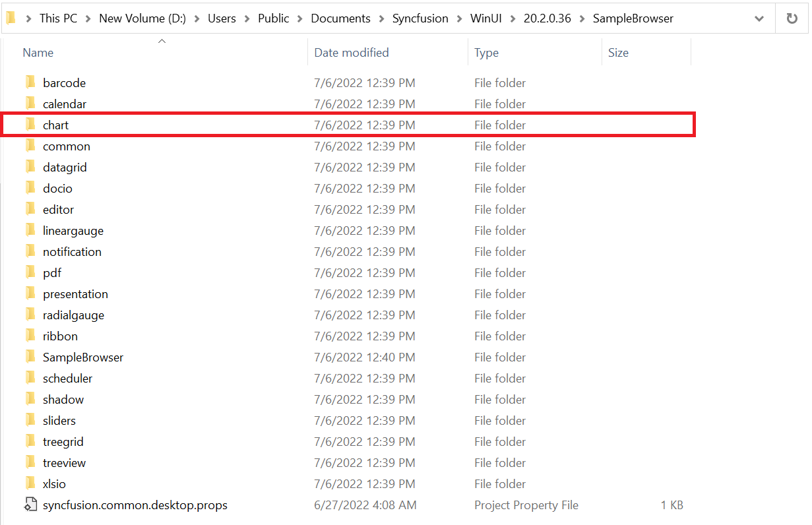Click the barcode folder icon

point(30,82)
